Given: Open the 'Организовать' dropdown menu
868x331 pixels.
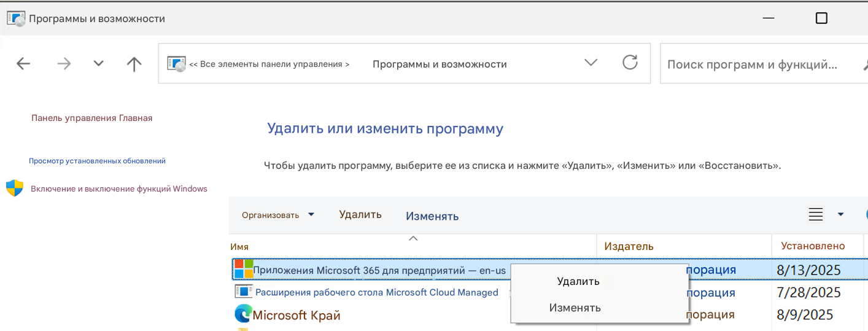Looking at the screenshot, I should pos(278,215).
